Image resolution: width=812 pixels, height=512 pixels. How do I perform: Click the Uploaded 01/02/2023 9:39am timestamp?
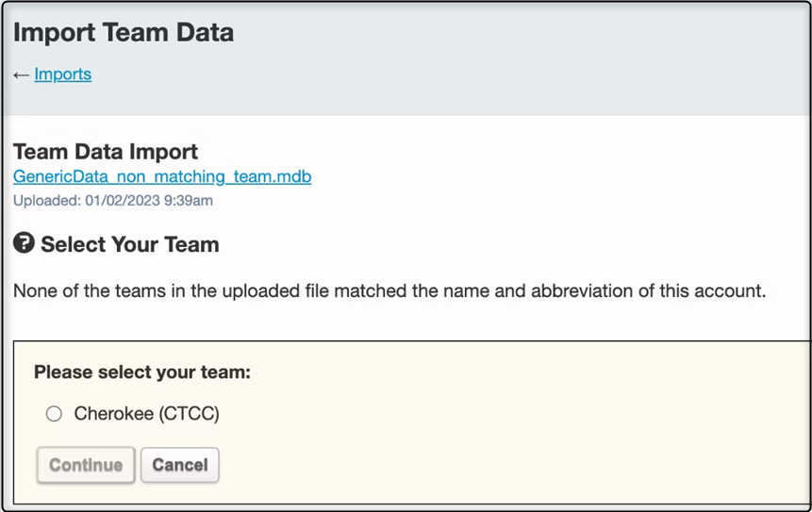[x=112, y=200]
